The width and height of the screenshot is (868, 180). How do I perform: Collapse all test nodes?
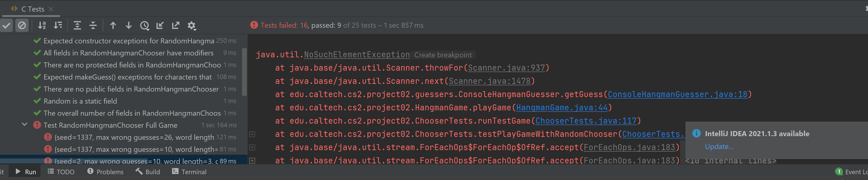[x=93, y=26]
